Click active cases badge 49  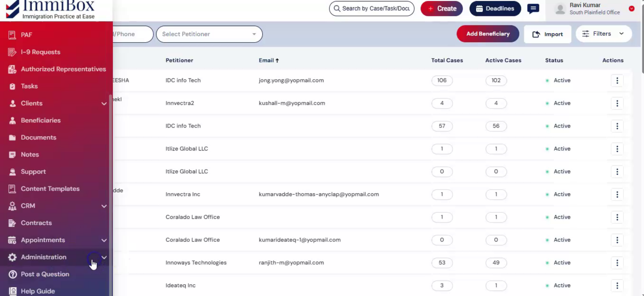tap(496, 263)
